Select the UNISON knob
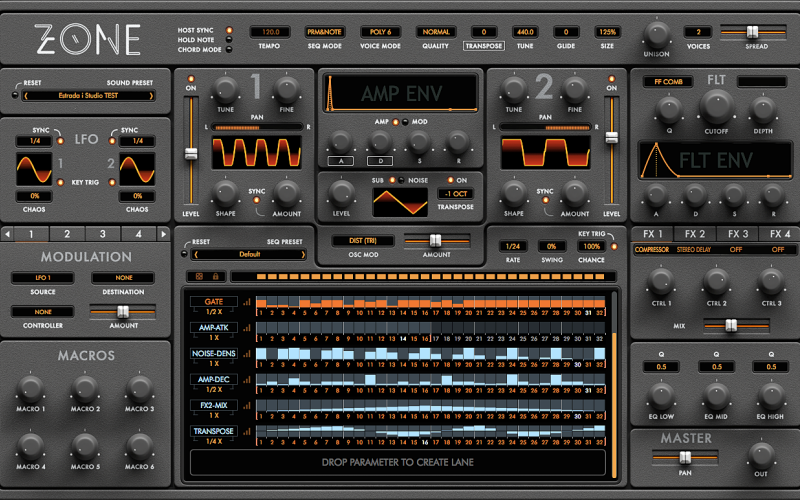 tap(657, 35)
